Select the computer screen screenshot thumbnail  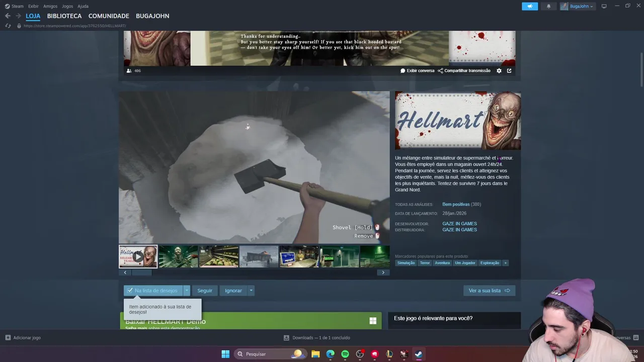[299, 256]
